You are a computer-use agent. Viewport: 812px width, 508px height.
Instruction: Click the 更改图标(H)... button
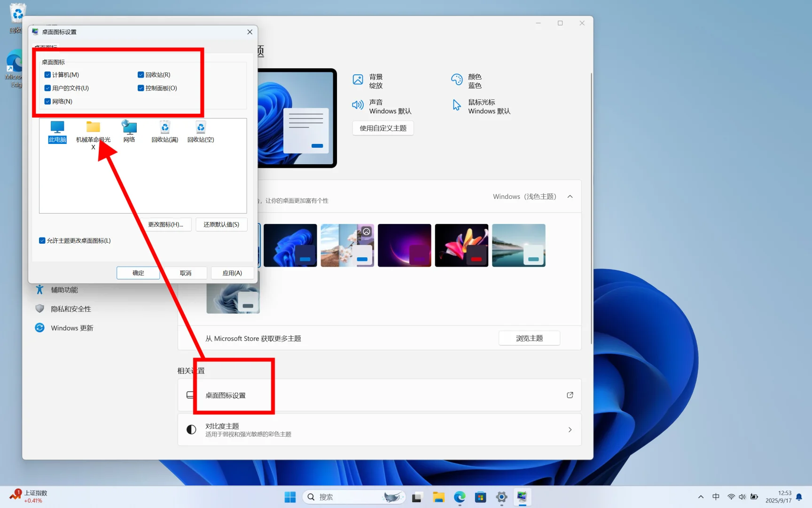click(166, 224)
